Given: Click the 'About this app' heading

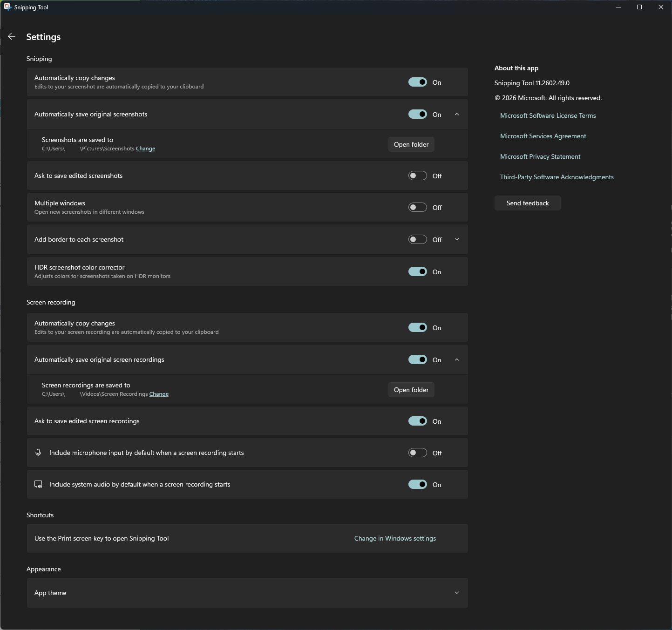Looking at the screenshot, I should tap(516, 68).
